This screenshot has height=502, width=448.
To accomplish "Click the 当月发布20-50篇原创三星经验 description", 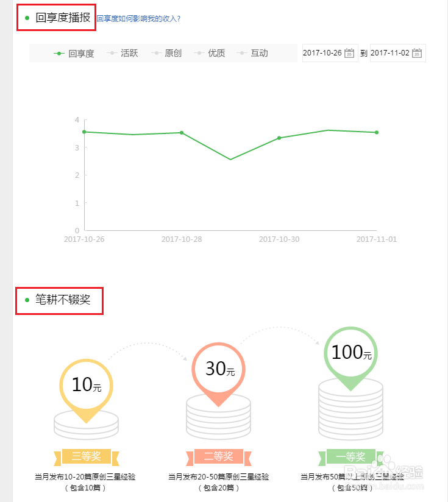I will pos(219,476).
